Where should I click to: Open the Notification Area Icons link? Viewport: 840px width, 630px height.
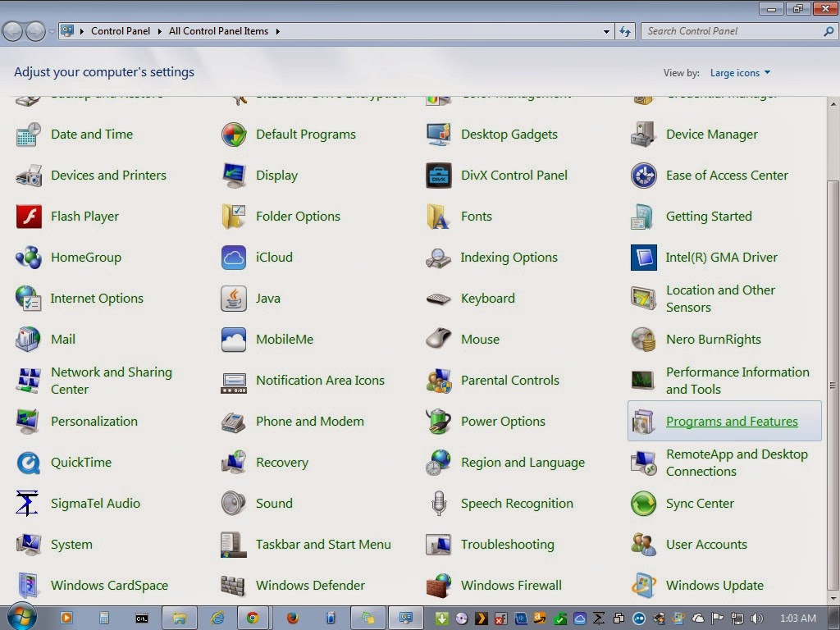[320, 381]
